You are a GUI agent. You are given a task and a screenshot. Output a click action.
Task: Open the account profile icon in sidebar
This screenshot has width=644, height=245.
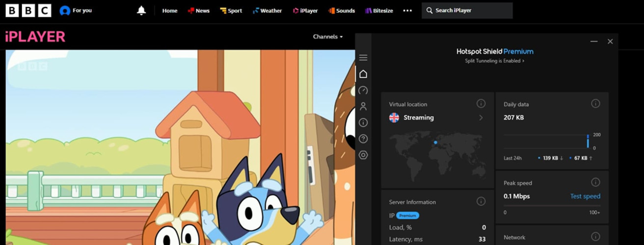point(363,106)
